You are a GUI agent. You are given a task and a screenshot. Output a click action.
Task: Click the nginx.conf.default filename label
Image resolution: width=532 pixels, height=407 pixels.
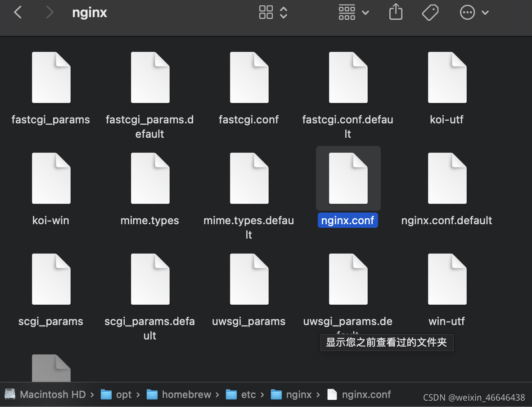coord(446,220)
